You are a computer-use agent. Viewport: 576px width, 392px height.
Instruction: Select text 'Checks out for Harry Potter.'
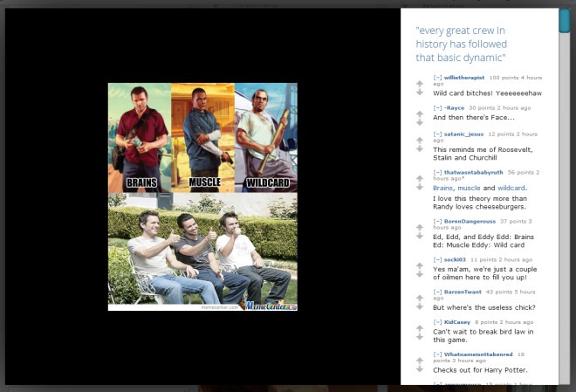480,370
